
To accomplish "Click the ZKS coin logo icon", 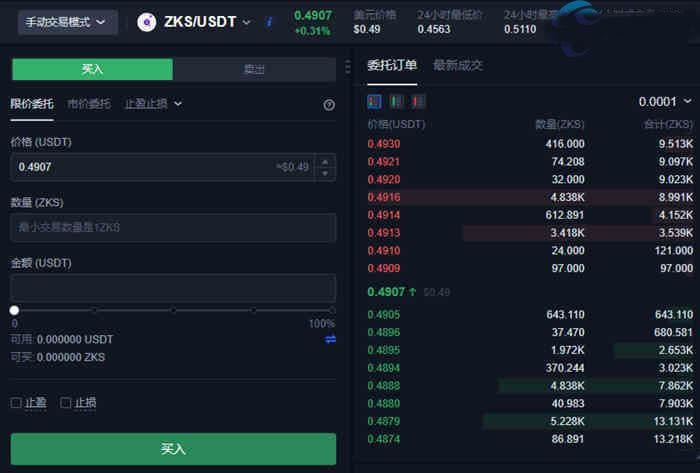I will point(146,22).
